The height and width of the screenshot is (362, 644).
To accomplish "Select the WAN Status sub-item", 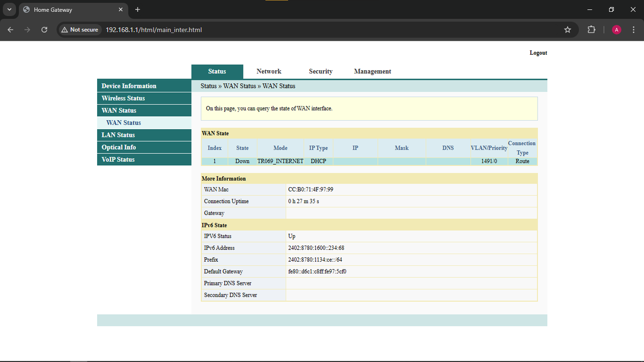I will (144, 123).
